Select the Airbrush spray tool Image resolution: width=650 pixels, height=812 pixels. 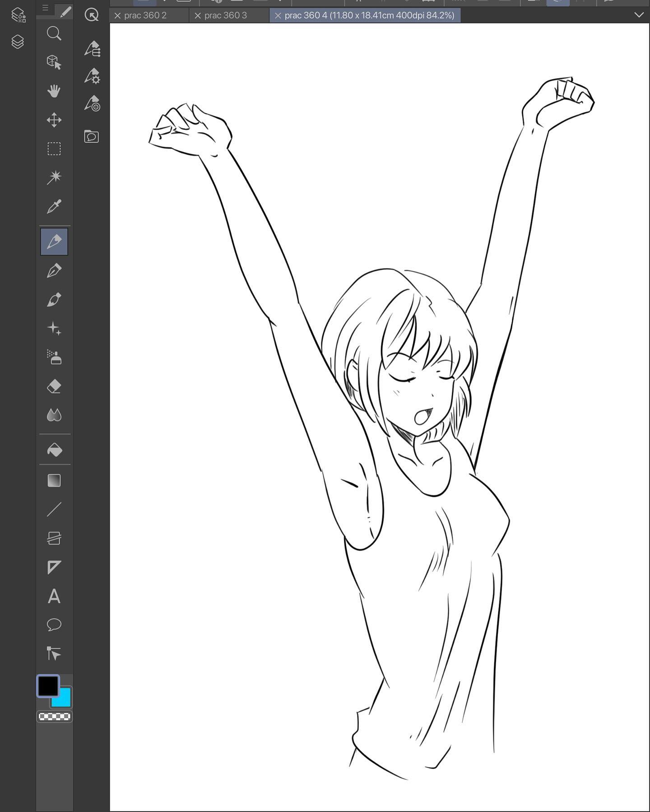(x=54, y=357)
